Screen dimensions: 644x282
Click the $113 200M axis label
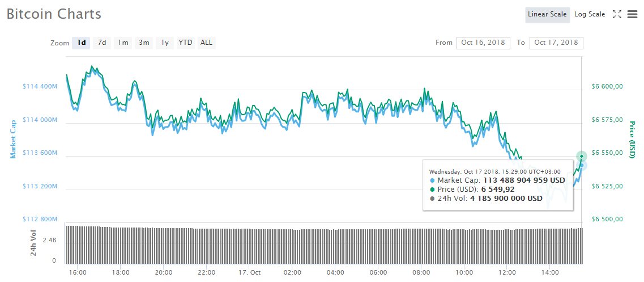[40, 187]
